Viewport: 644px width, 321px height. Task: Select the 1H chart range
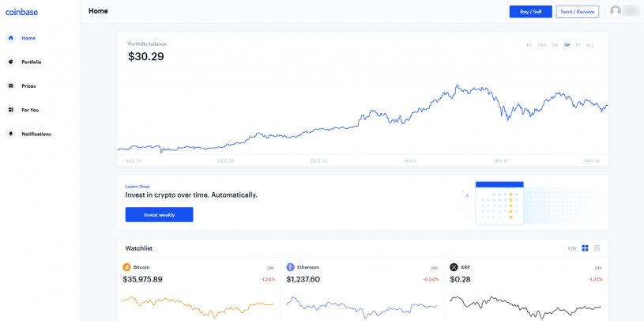529,45
